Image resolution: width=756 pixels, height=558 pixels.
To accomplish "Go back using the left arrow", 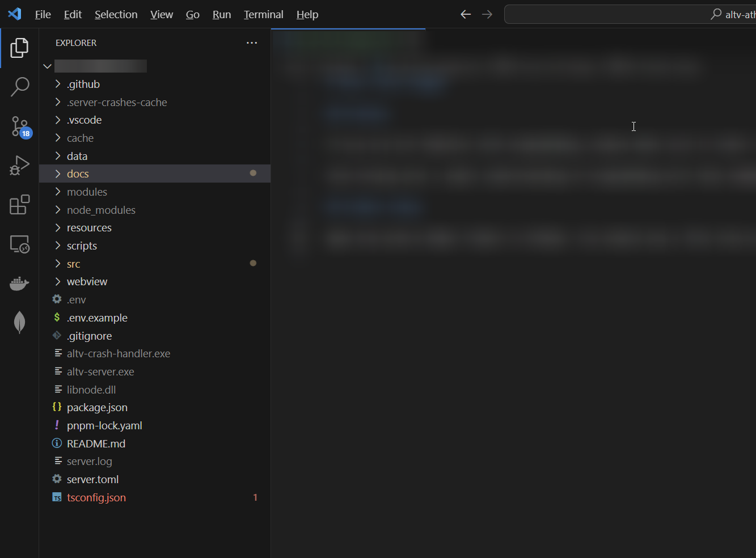I will (x=466, y=15).
